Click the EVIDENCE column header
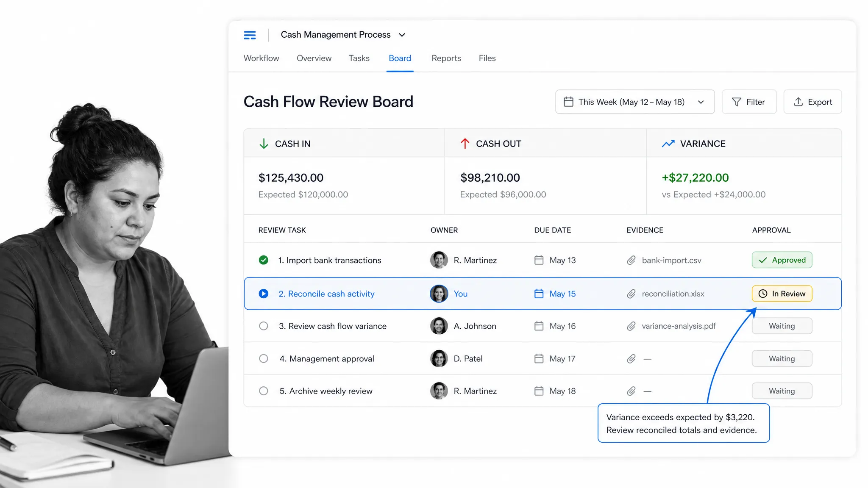The height and width of the screenshot is (488, 868). [645, 230]
